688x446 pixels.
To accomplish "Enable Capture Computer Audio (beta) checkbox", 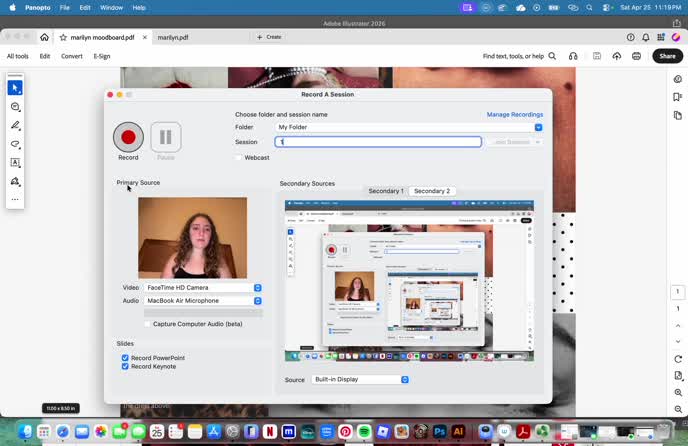I will pos(147,324).
